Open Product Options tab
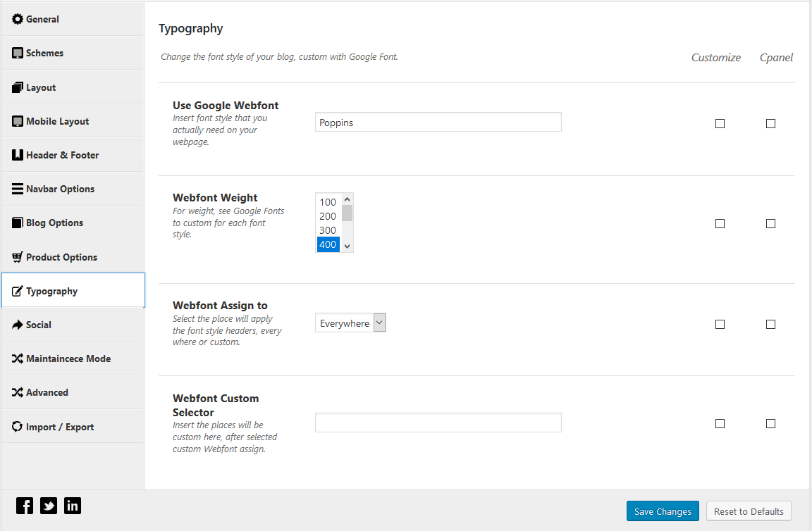The image size is (812, 531). coord(73,257)
